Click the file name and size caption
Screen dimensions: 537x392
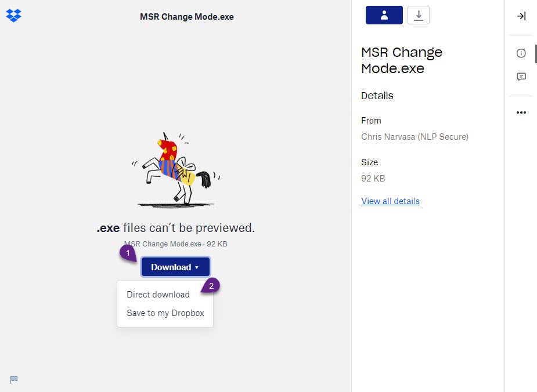(x=175, y=244)
